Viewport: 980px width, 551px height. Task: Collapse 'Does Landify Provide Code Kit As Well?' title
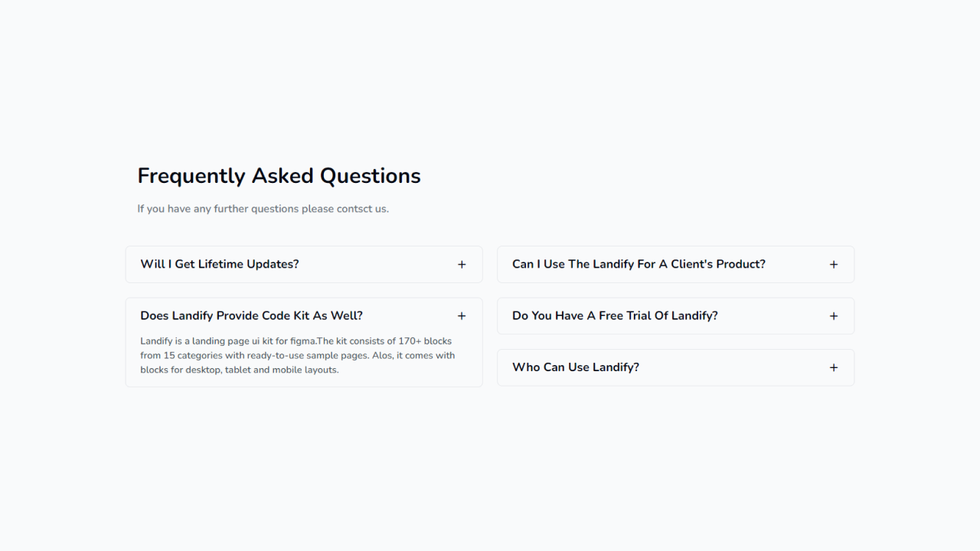click(251, 315)
